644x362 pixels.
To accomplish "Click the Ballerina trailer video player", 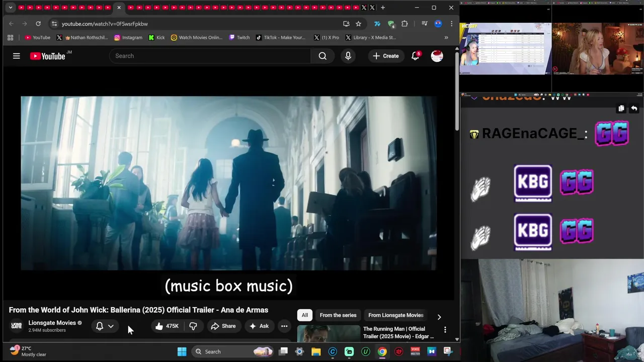I will pos(228,183).
